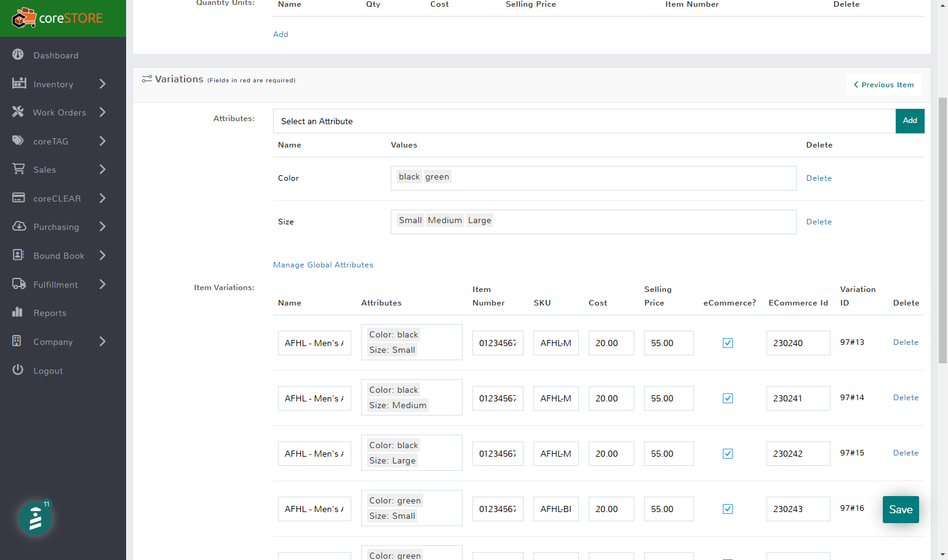
Task: Go to Previous Item
Action: pos(884,85)
